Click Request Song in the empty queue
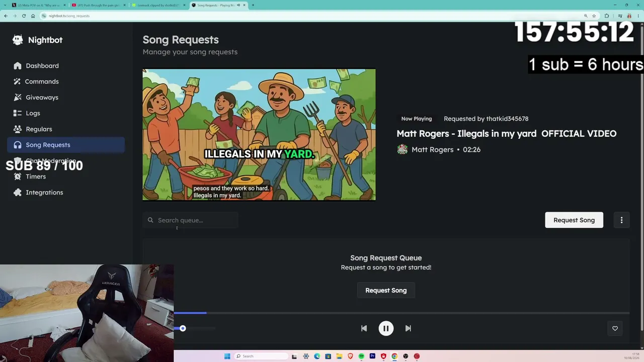 (386, 290)
